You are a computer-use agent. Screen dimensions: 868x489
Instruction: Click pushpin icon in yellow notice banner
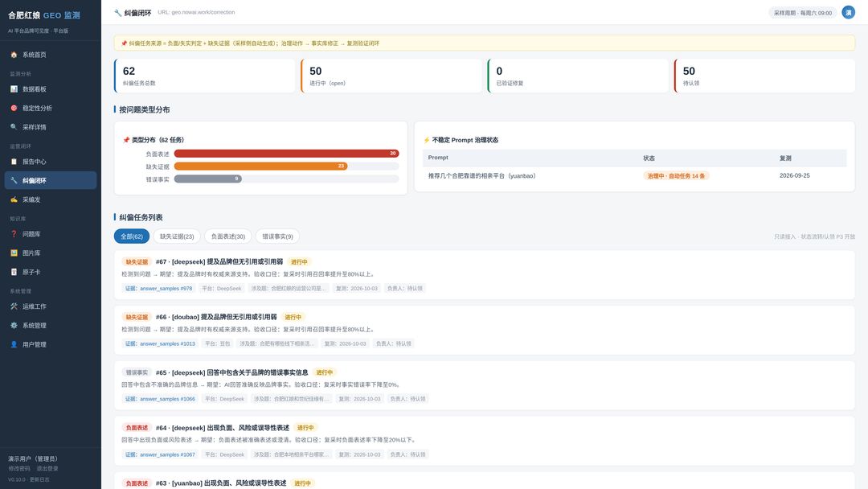pos(124,43)
